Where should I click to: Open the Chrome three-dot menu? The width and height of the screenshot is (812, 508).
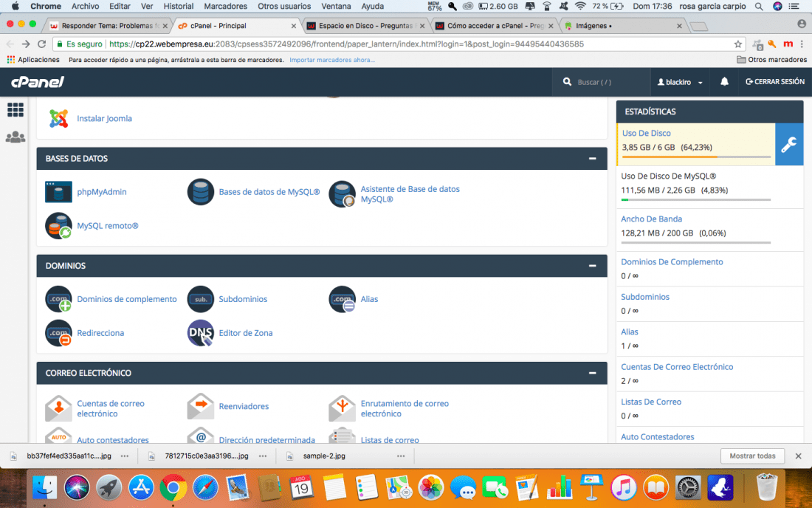click(x=802, y=44)
